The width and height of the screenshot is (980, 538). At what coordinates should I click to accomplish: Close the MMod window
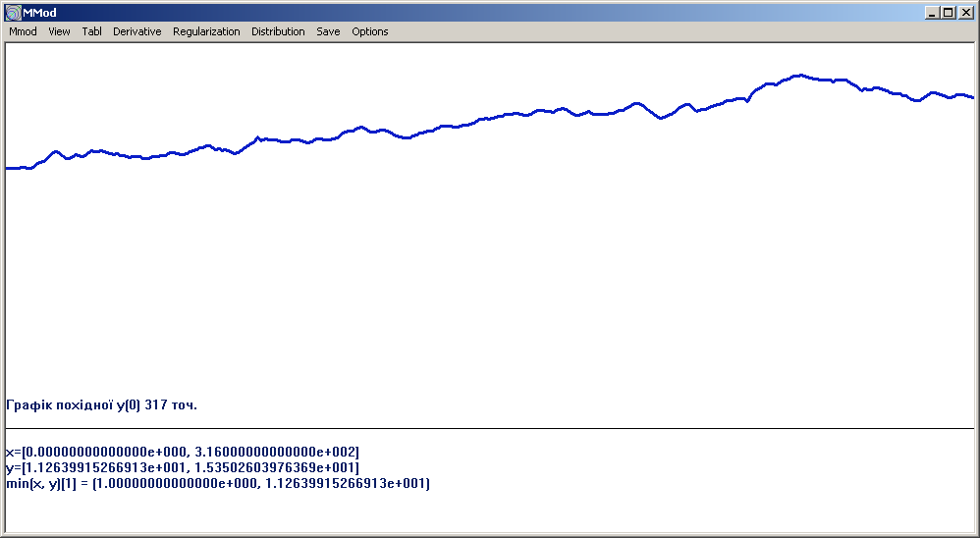pyautogui.click(x=965, y=13)
